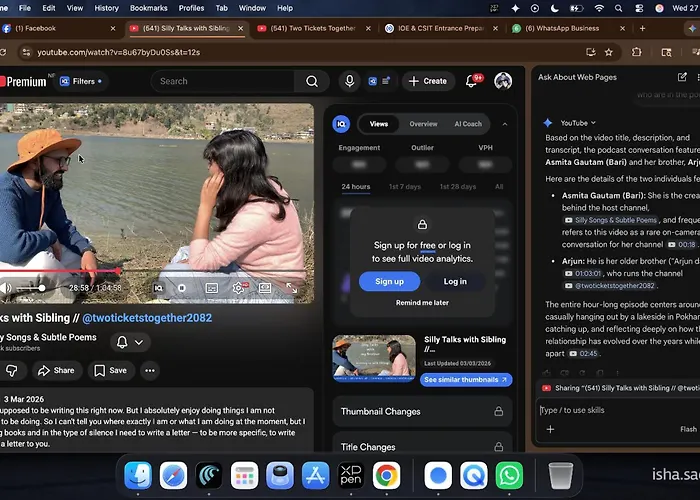The width and height of the screenshot is (700, 500).
Task: Click Chrome icon in the Dock
Action: pyautogui.click(x=387, y=475)
